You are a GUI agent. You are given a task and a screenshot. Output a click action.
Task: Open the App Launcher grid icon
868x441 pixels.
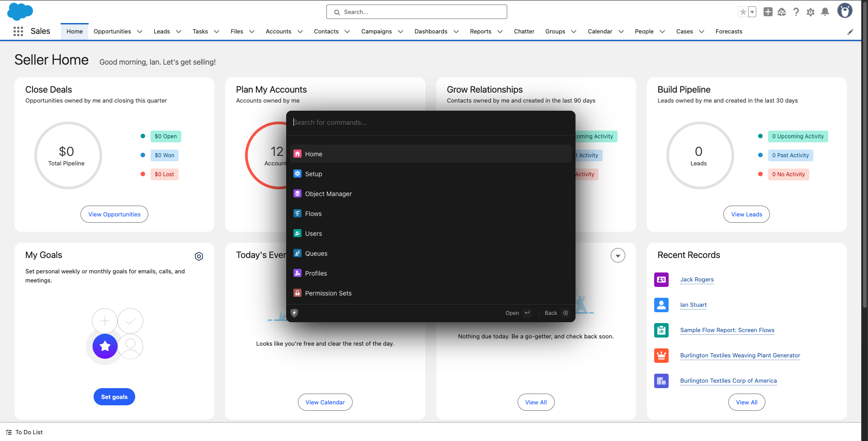pyautogui.click(x=18, y=31)
